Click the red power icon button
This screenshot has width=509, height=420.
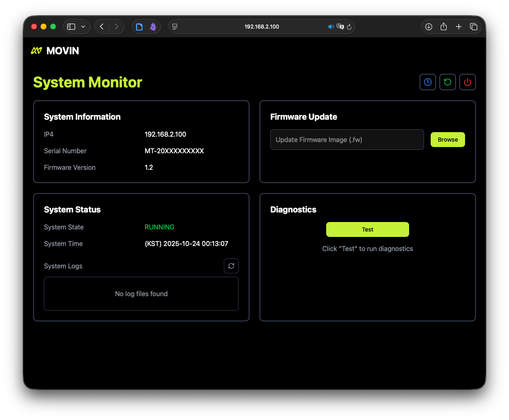pos(467,82)
